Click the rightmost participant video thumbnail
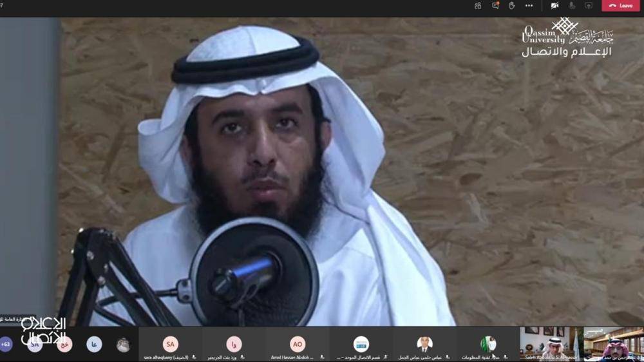 point(614,343)
